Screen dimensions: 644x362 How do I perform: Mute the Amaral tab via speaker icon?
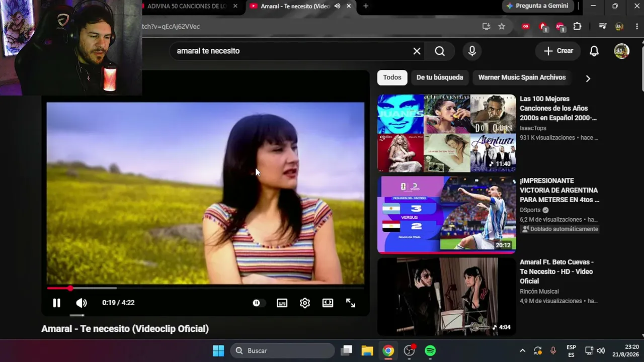pyautogui.click(x=337, y=6)
